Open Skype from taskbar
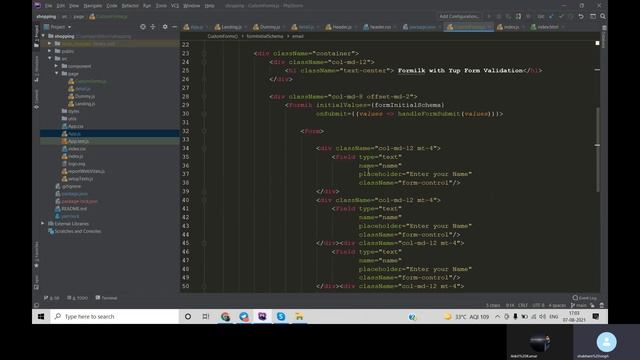Viewport: 640px width, 360px height. click(281, 316)
